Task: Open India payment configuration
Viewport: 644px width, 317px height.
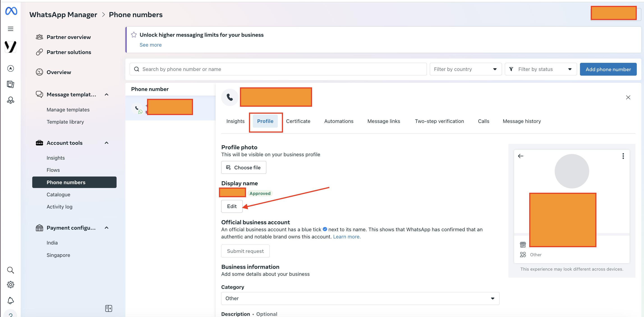Action: [x=52, y=243]
